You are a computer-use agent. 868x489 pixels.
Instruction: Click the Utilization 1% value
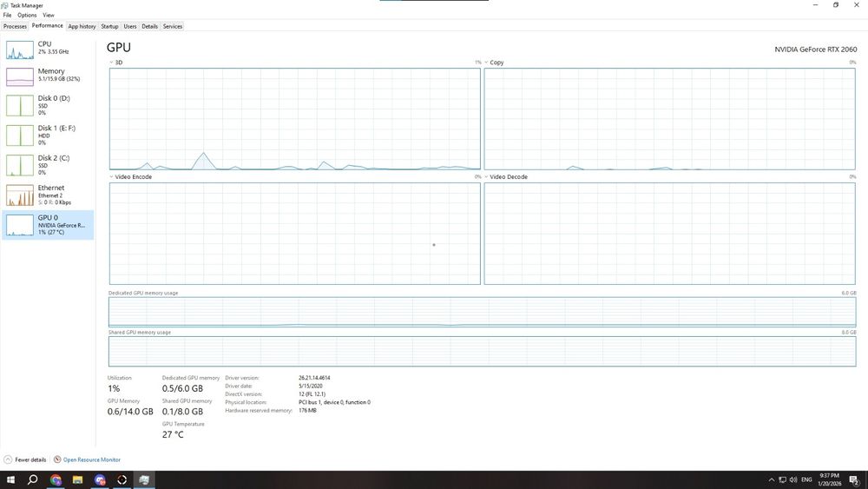point(114,389)
